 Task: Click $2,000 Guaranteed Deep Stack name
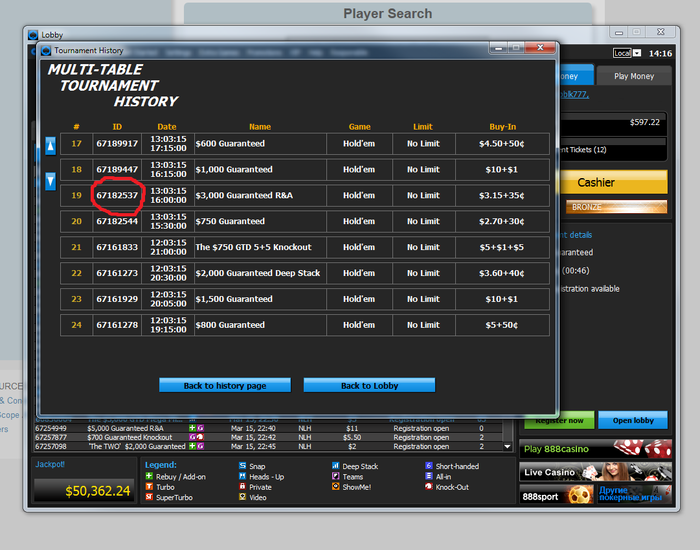258,273
